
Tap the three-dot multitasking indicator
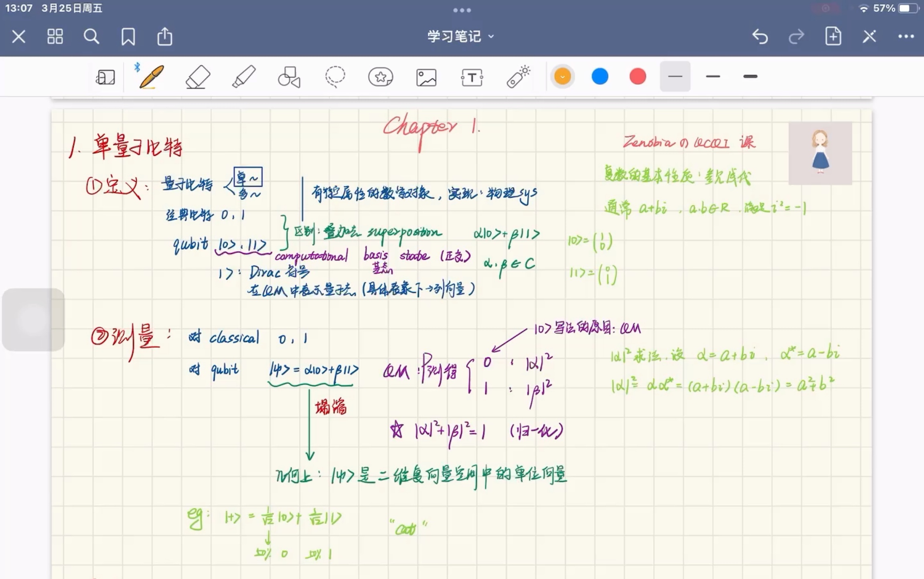point(462,10)
